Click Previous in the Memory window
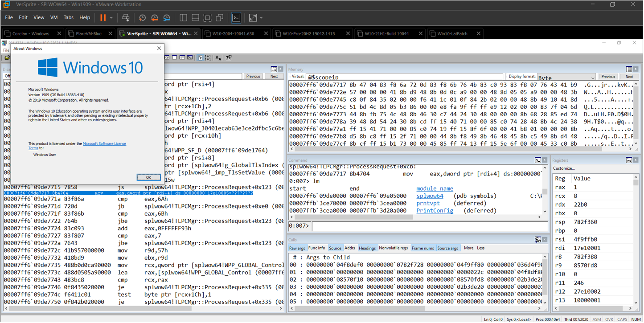The height and width of the screenshot is (323, 644). click(x=608, y=77)
